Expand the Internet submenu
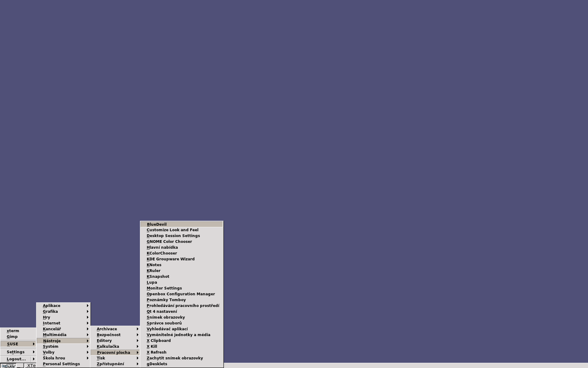Viewport: 588px width, 368px height. pos(63,323)
